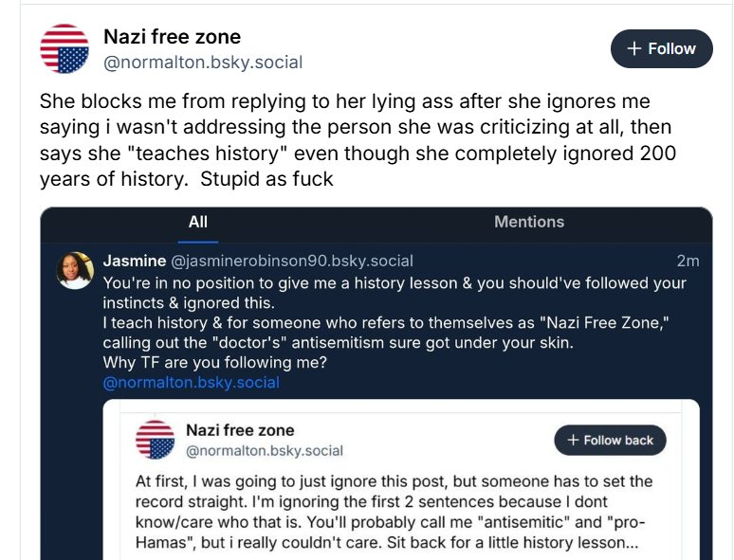Click the top @normalton.bsky.social handle under the author name
This screenshot has width=734, height=560.
(x=202, y=63)
